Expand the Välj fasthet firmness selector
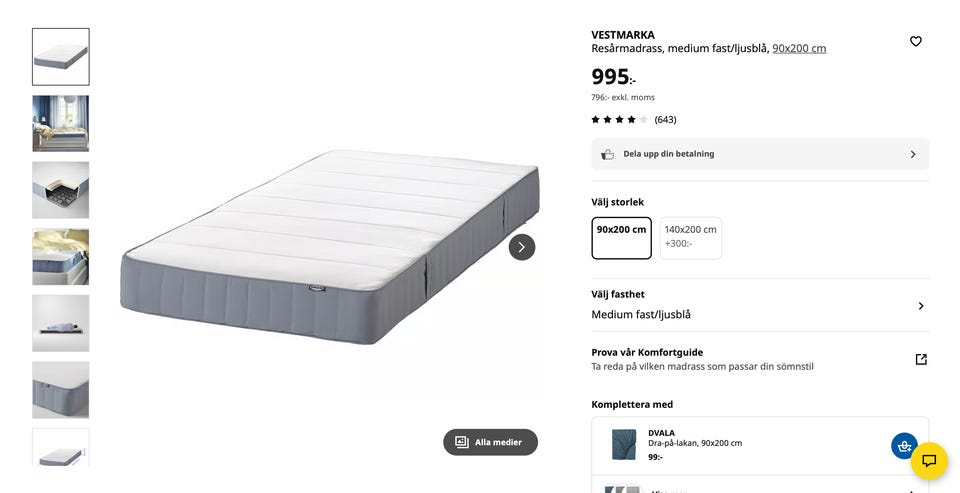 920,306
